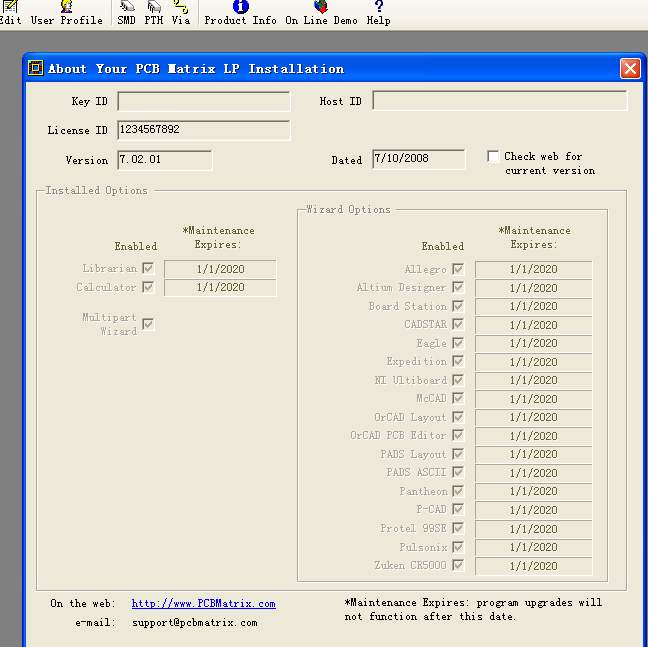This screenshot has width=648, height=647.
Task: Toggle the OrCAD PCB Editor checkbox
Action: point(457,435)
